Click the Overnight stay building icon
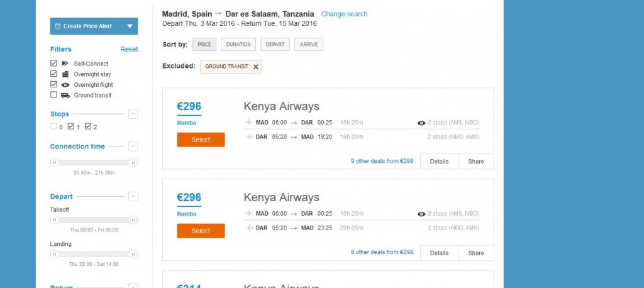 [x=65, y=74]
